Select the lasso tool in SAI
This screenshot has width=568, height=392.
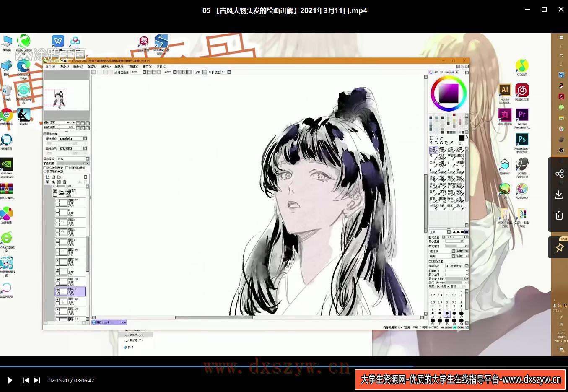click(x=436, y=138)
